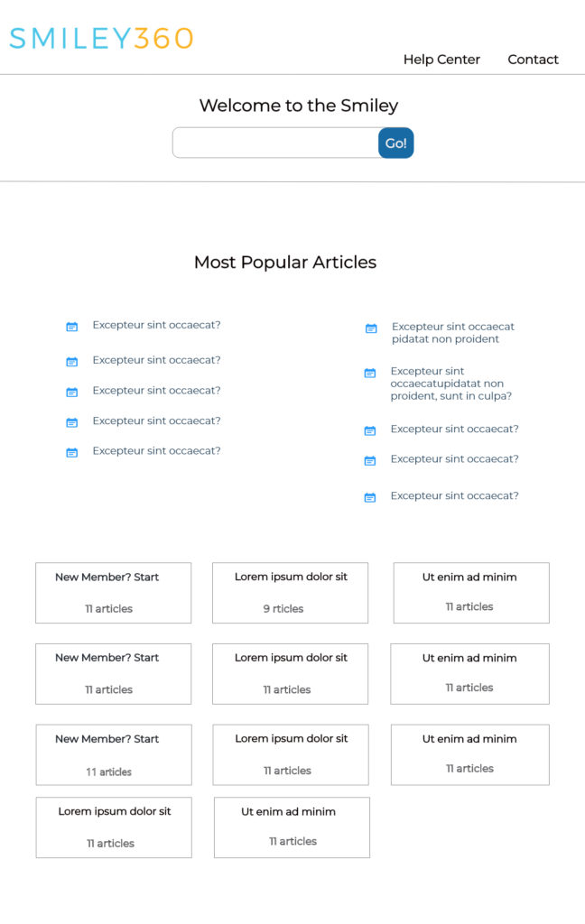Click icon next to 'pidatat non proident' article
Viewport: 585px width, 924px height.
tap(371, 328)
